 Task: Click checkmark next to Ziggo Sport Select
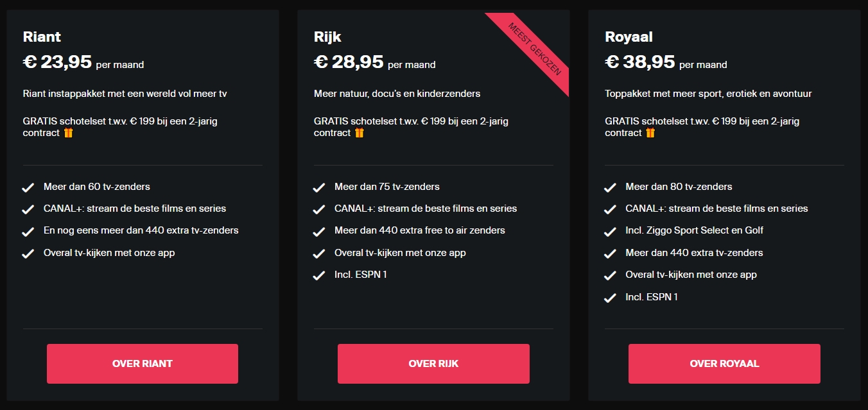click(x=610, y=231)
